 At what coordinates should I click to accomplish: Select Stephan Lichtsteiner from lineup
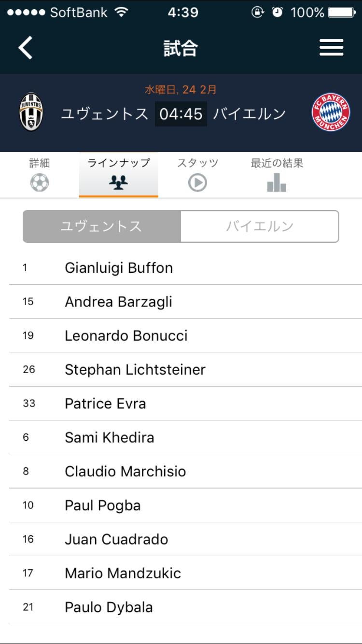[x=135, y=370]
